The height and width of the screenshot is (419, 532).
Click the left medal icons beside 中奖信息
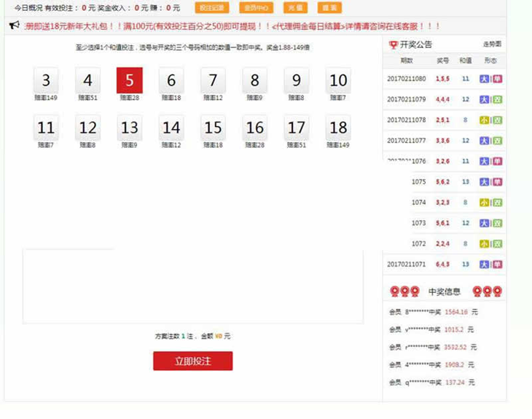click(404, 291)
